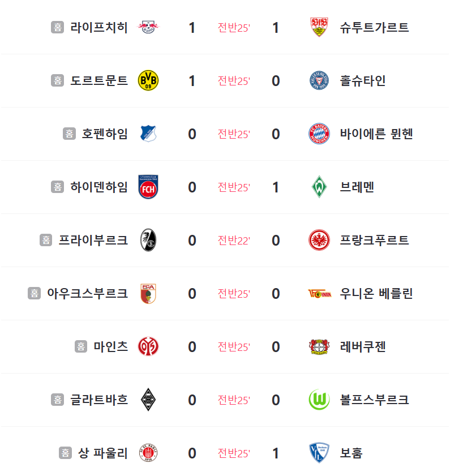Viewport: 450px width, 476px height.
Task: Open the Union Berlin logo
Action: pos(319,294)
